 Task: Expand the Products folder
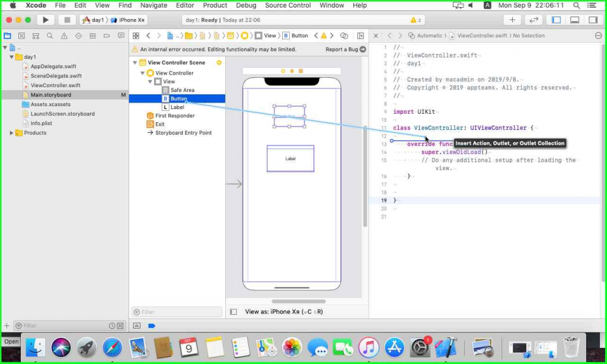12,133
